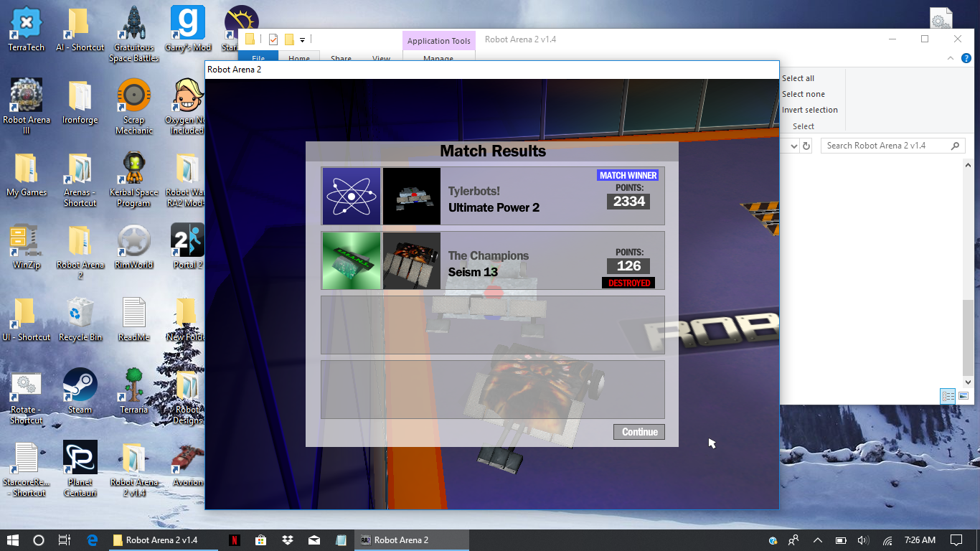Select The Champions team green logo
Screen dimensions: 980x551
click(x=352, y=260)
